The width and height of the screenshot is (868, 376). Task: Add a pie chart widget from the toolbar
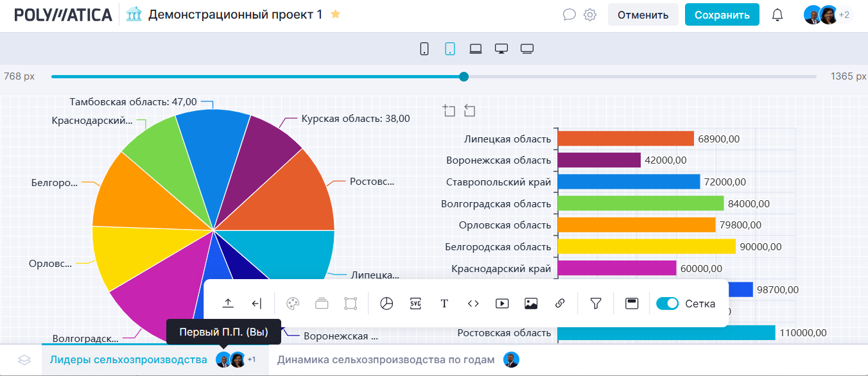point(386,303)
